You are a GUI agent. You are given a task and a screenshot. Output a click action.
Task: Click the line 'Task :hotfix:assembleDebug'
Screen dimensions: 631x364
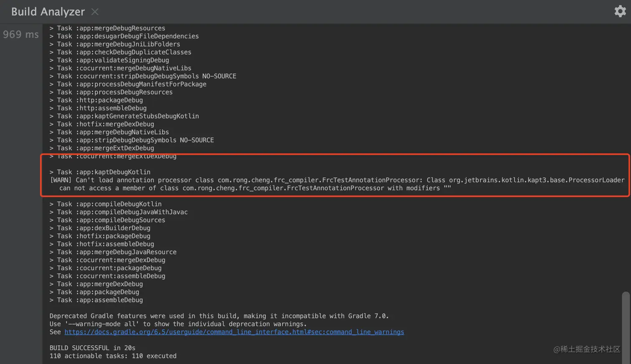[102, 244]
